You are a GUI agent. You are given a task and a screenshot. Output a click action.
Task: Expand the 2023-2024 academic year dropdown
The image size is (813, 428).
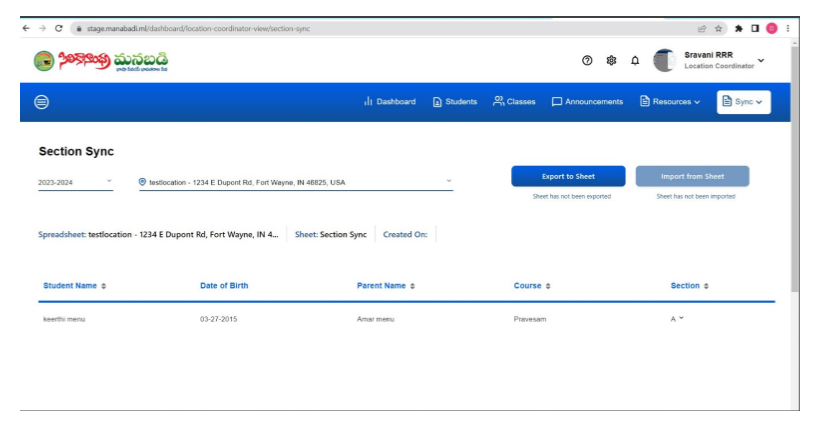coord(75,183)
